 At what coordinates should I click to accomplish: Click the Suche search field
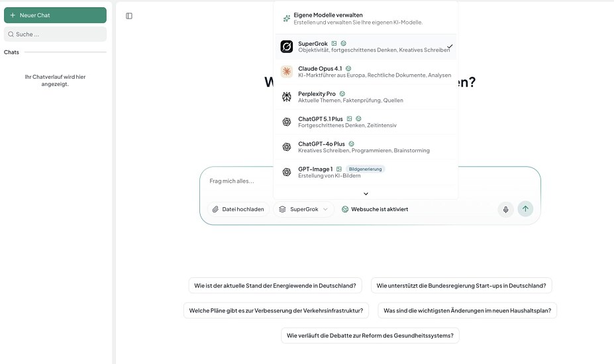(55, 34)
